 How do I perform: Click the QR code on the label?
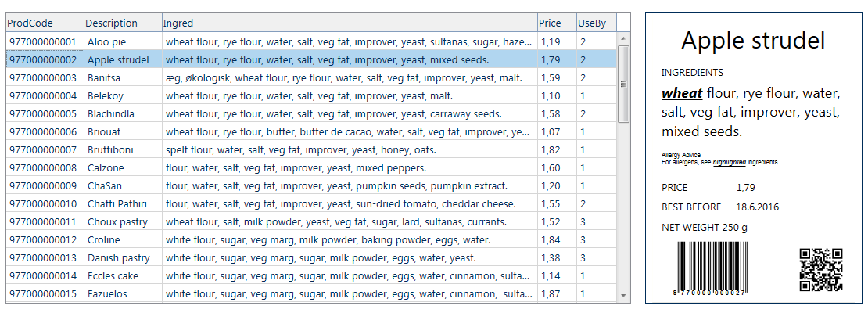[820, 269]
